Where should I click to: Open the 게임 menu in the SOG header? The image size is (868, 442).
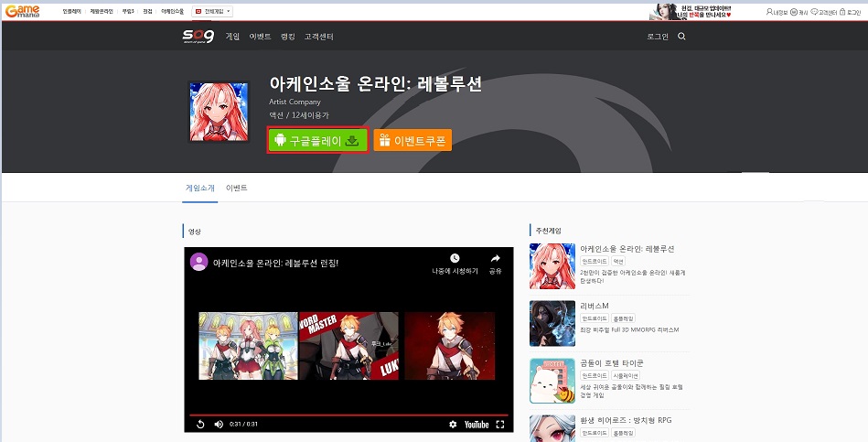click(232, 37)
